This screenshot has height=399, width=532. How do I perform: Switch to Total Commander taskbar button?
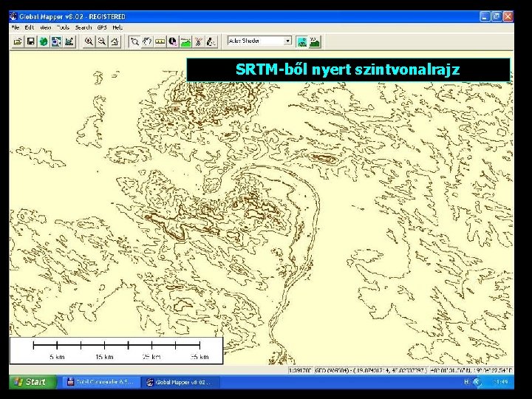coord(101,382)
